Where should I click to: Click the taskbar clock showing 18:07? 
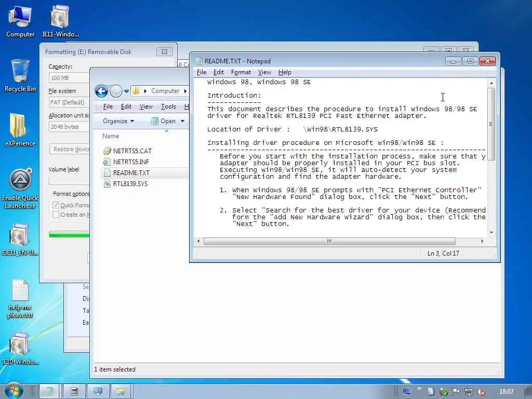tap(506, 392)
